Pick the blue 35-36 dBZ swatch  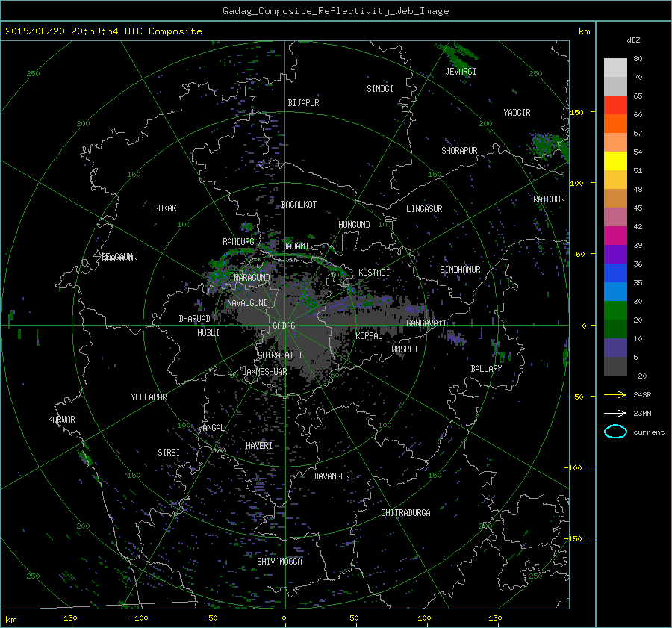615,273
